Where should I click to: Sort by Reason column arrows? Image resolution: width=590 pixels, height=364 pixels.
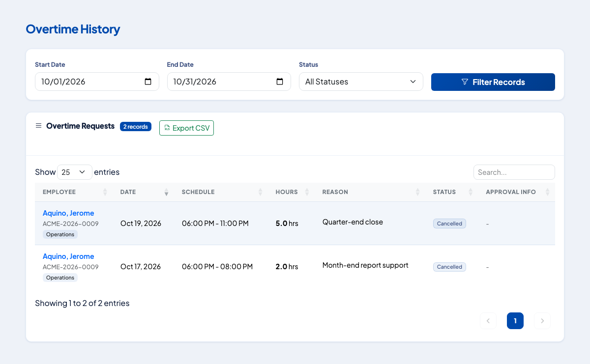point(417,192)
